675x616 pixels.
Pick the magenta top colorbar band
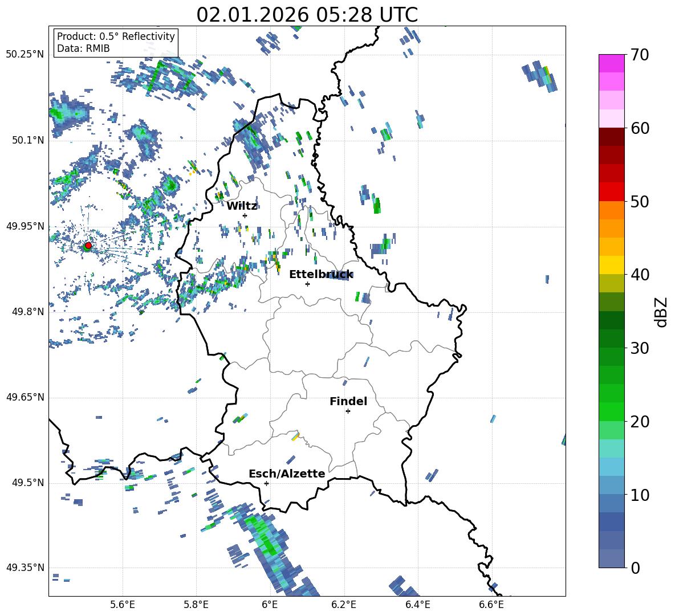(612, 64)
